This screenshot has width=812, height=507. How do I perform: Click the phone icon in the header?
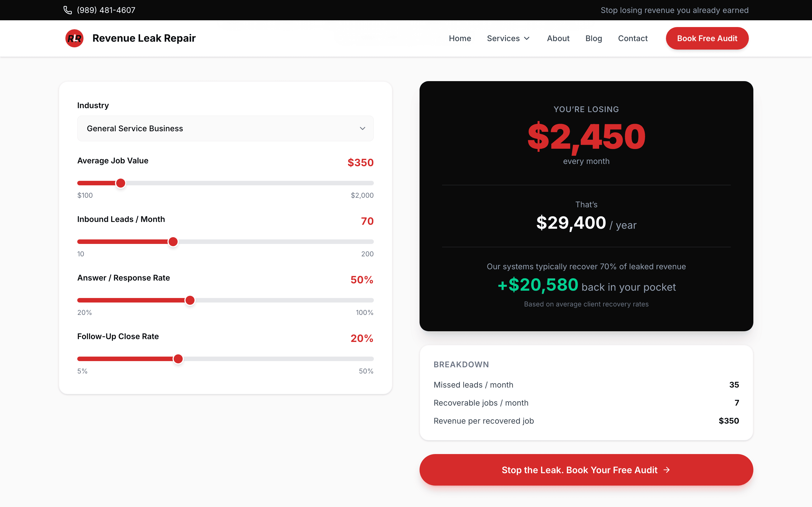coord(67,10)
